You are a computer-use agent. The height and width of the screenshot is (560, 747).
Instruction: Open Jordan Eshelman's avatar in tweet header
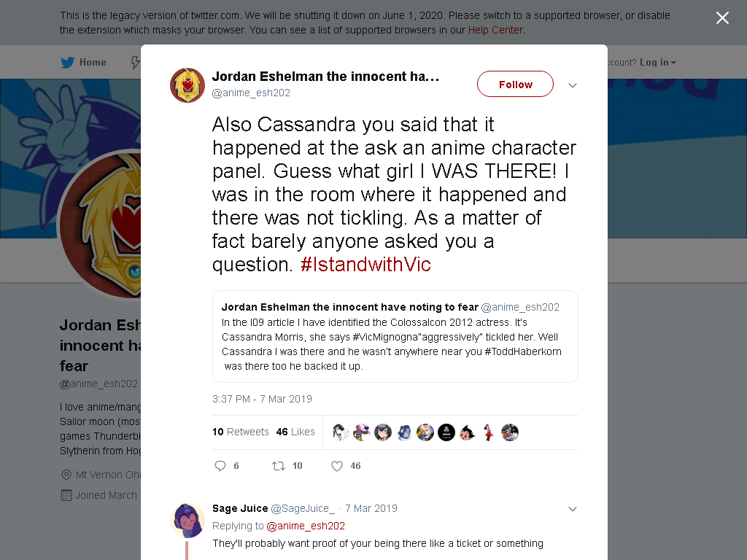click(x=187, y=85)
